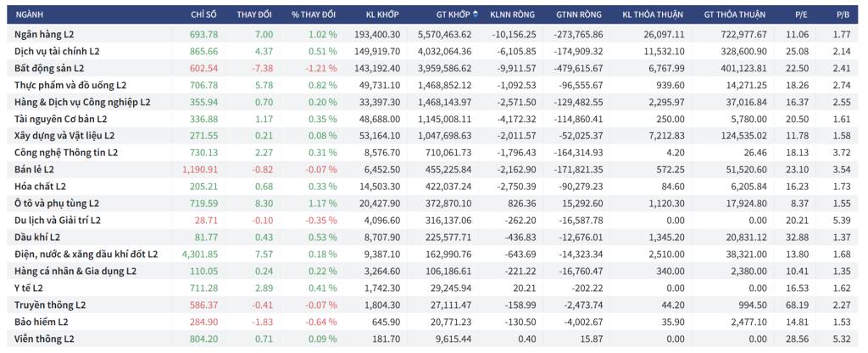This screenshot has width=868, height=353.
Task: Click matched value 9,615.44
Action: (454, 339)
